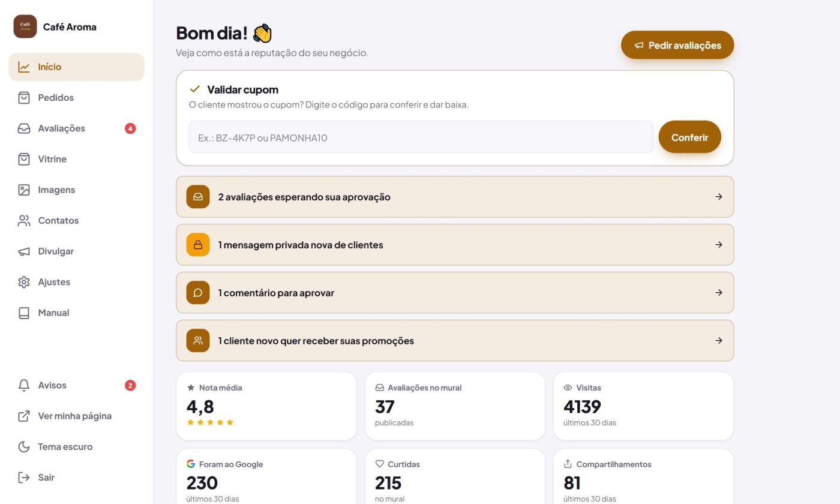Click the people icon on cliente novo card
The height and width of the screenshot is (504, 840).
pos(198,341)
